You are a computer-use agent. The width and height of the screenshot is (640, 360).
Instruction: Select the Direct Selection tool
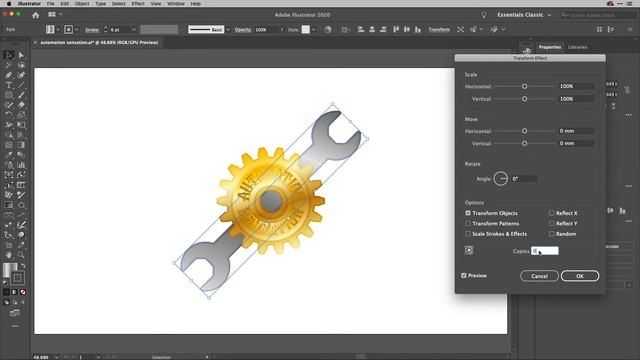[21, 55]
